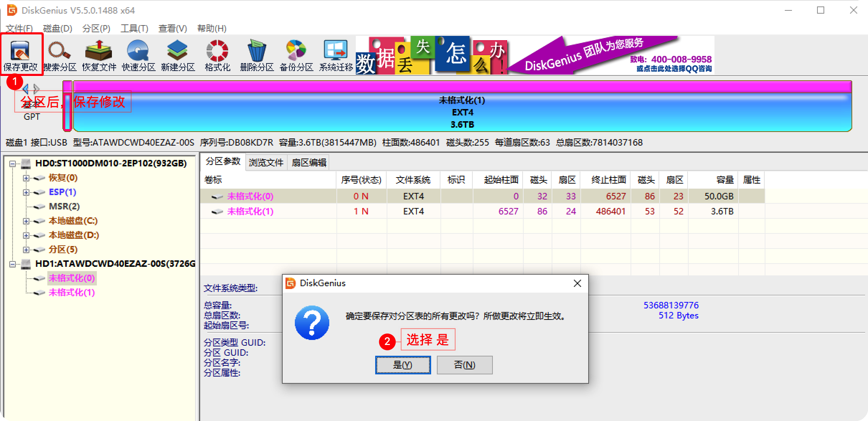The width and height of the screenshot is (868, 421).
Task: Click the 属性 column header
Action: coord(751,180)
